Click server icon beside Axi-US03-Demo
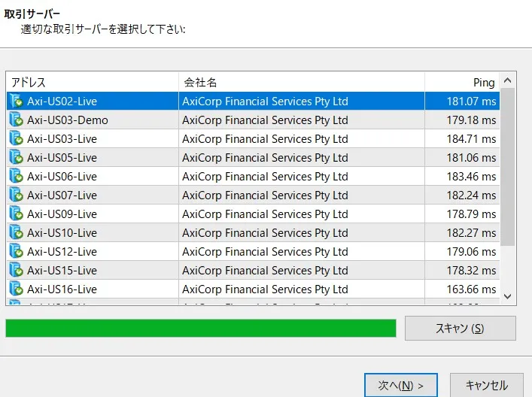Image resolution: width=532 pixels, height=397 pixels. (x=16, y=120)
